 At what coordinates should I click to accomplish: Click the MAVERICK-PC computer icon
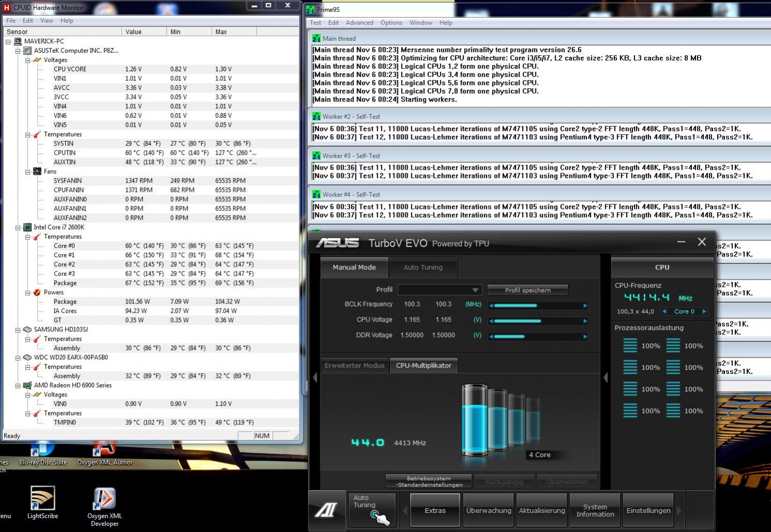tap(18, 41)
